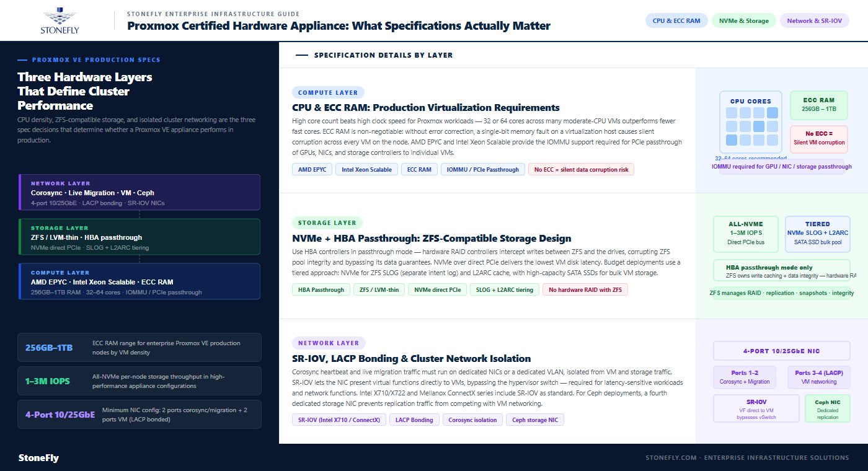Click the NVMe + HBA Passthrough section heading

tap(432, 239)
